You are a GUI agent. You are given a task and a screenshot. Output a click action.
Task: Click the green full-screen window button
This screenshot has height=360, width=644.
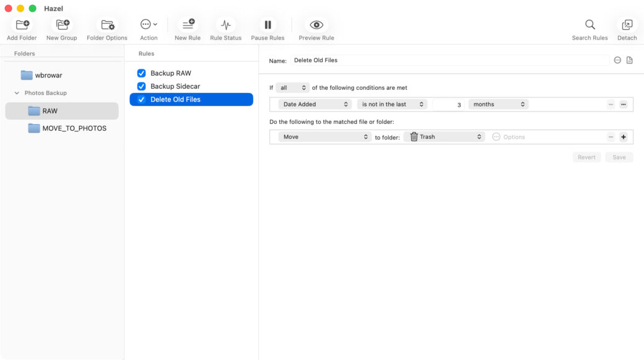pyautogui.click(x=32, y=8)
